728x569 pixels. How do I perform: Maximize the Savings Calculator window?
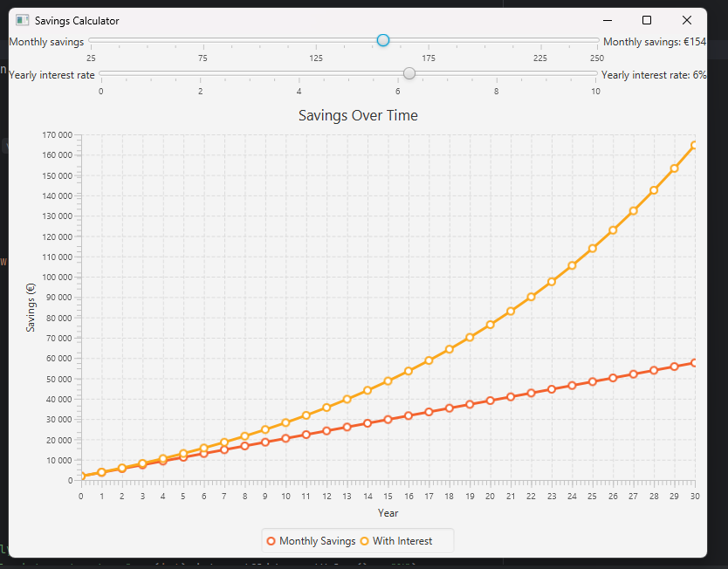[x=647, y=20]
